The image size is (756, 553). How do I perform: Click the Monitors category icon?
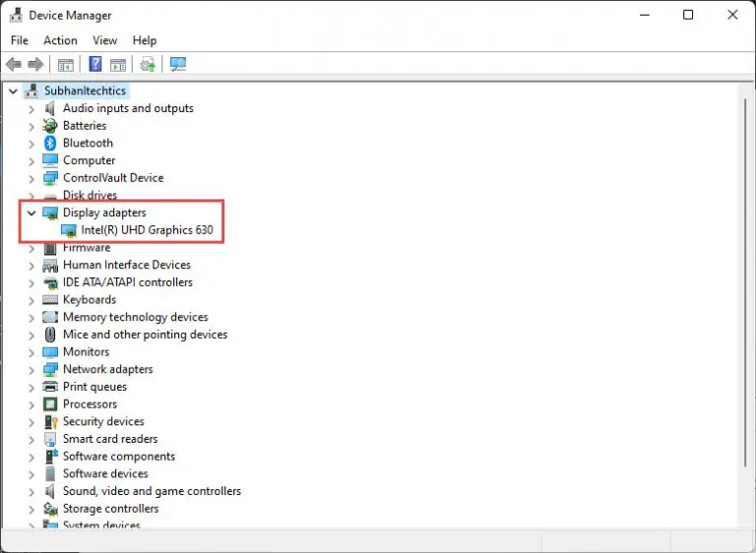click(50, 352)
